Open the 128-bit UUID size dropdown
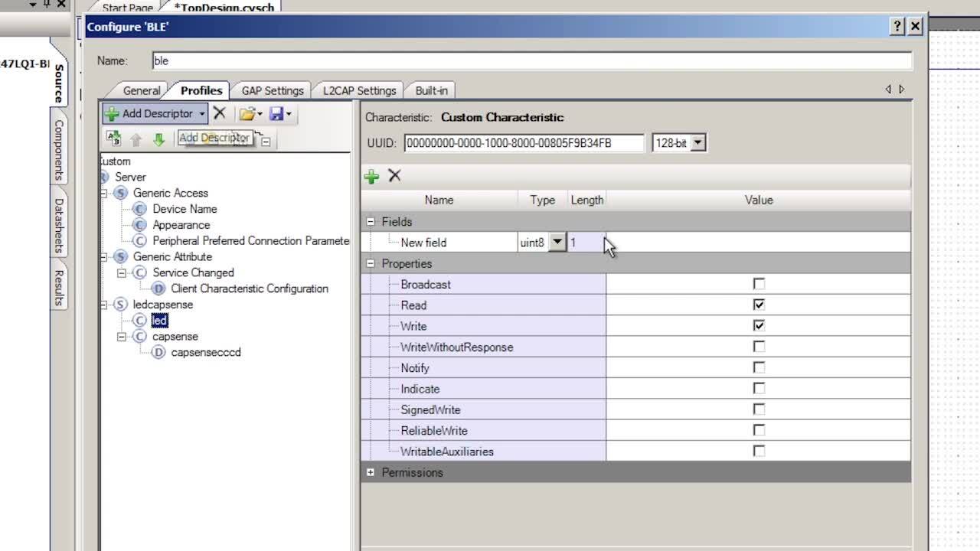 point(698,142)
